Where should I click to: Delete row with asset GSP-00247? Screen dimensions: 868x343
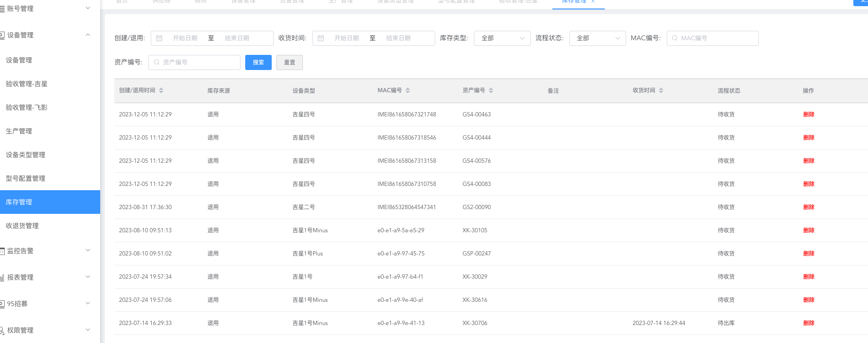(x=808, y=254)
